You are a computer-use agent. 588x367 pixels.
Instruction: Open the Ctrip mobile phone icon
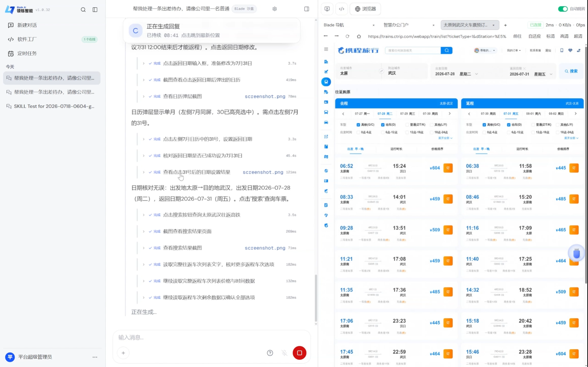click(561, 50)
